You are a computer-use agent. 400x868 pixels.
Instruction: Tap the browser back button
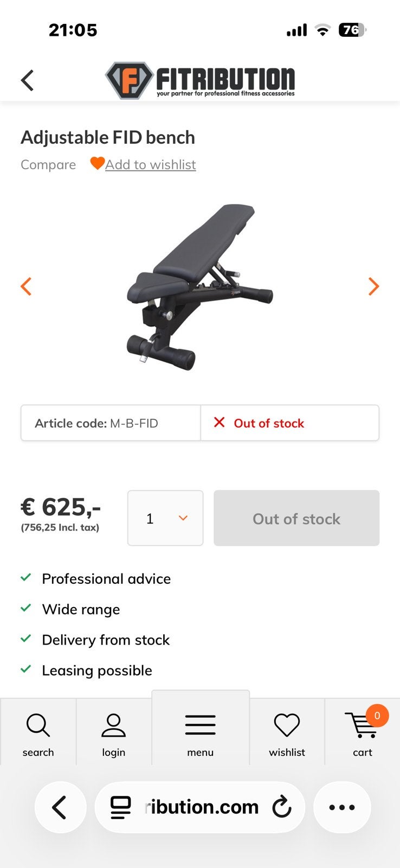pos(60,807)
